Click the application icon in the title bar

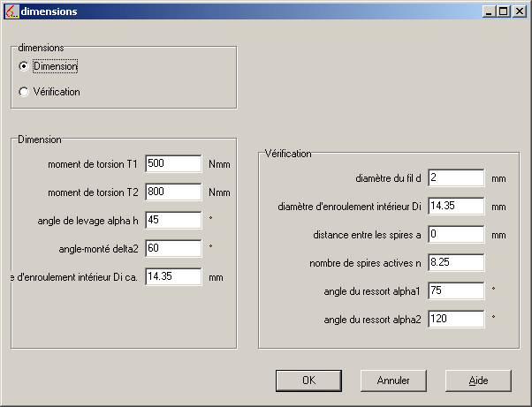point(11,11)
